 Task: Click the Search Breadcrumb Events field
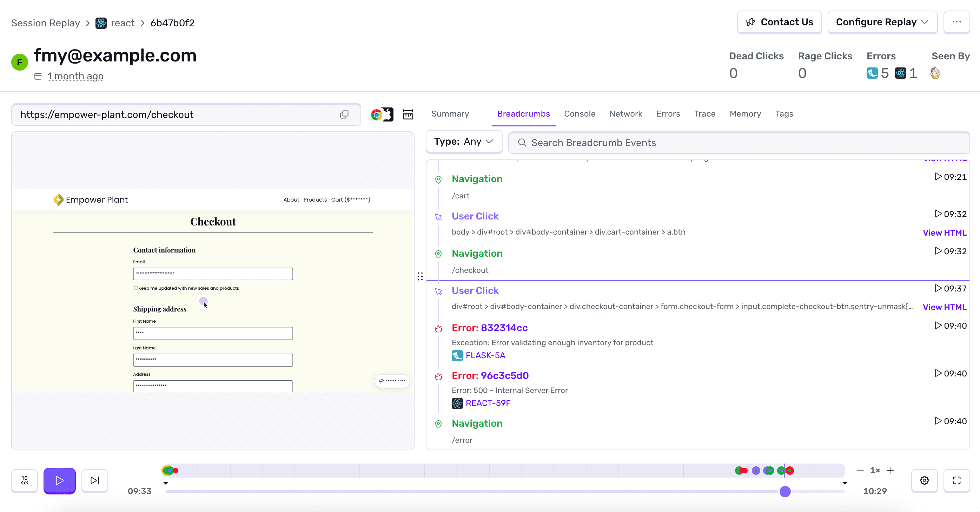click(x=647, y=142)
